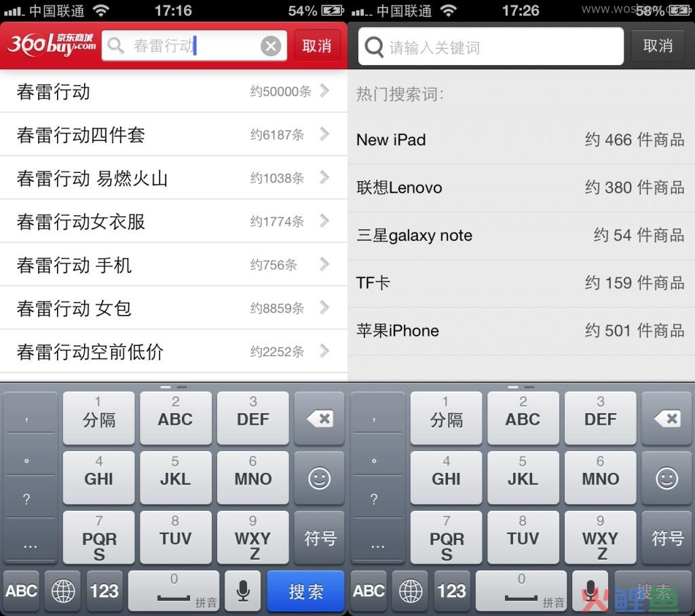Screen dimensions: 695x616
Task: Tap the magnifier icon in left search box
Action: point(115,45)
